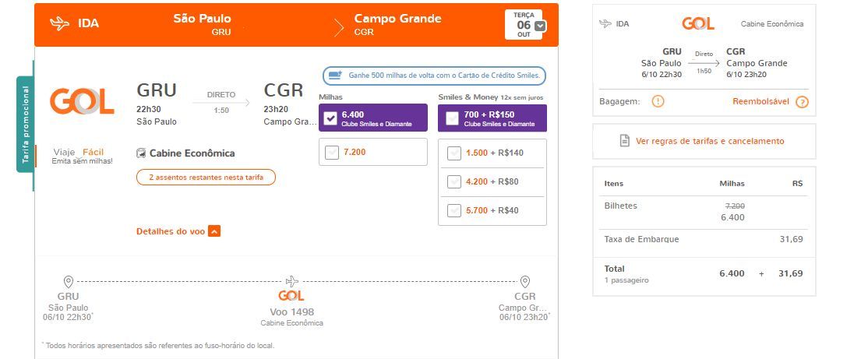
Task: Click the airplane IDA icon in orange header
Action: click(x=59, y=23)
